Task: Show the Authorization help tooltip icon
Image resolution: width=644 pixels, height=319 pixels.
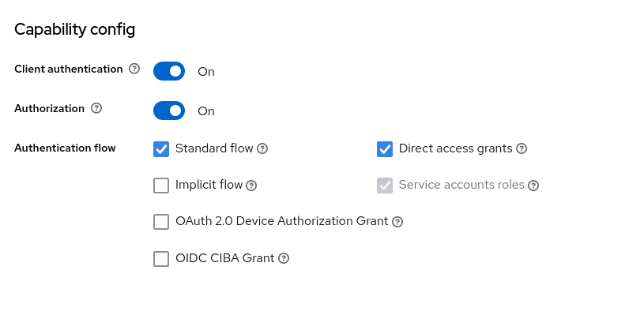Action: pyautogui.click(x=96, y=109)
